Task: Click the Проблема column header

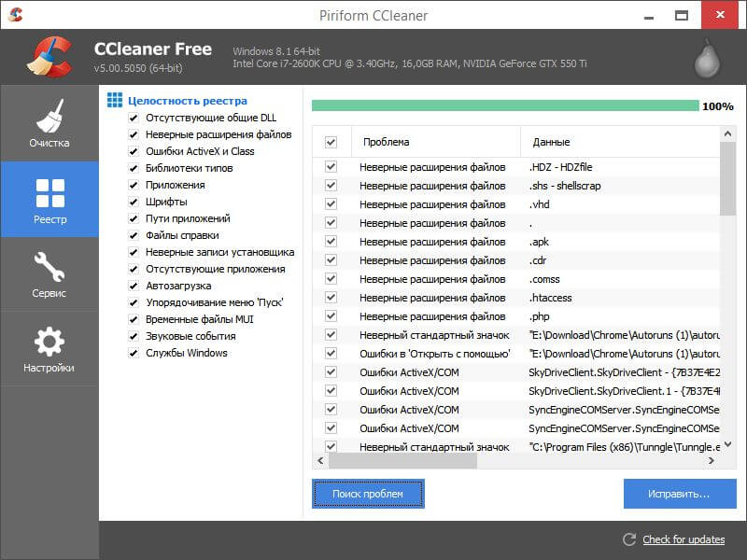Action: 385,142
